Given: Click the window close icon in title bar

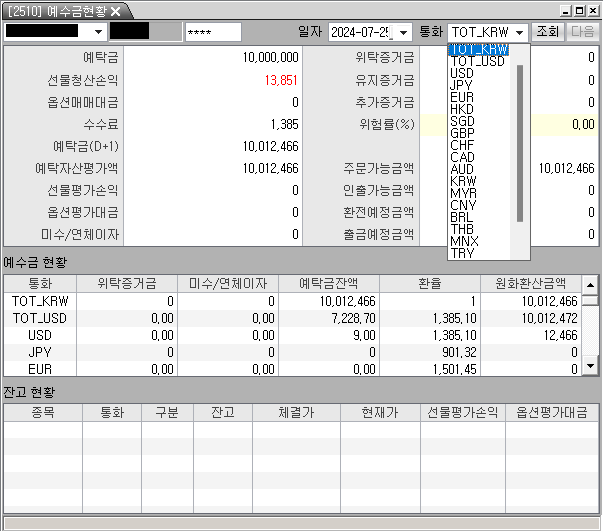Looking at the screenshot, I should [x=592, y=10].
